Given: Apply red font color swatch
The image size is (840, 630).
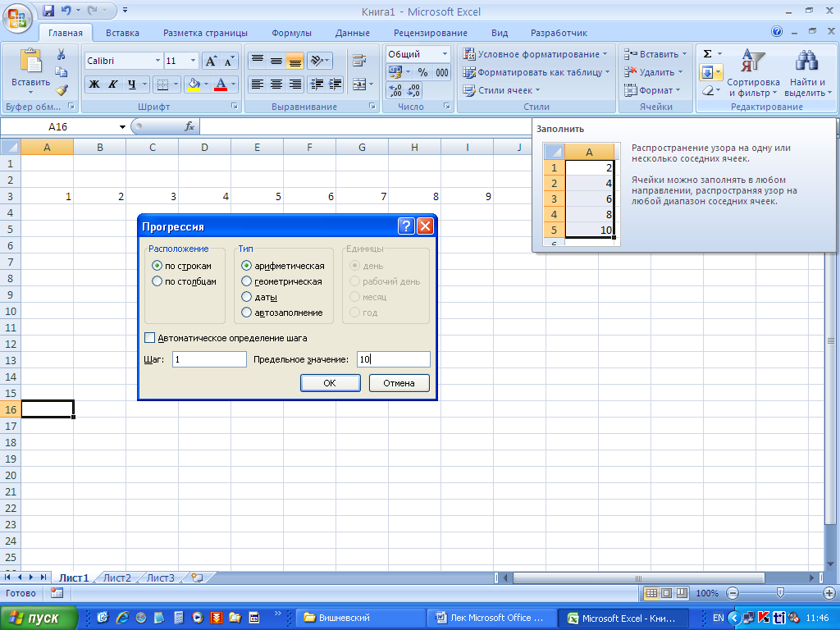Looking at the screenshot, I should pos(221,84).
